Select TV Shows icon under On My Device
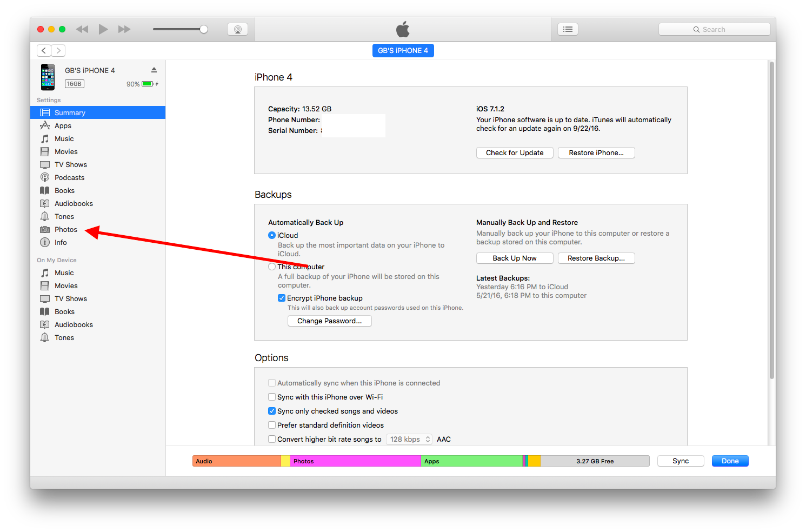Screen dimensions: 806x532 (45, 298)
